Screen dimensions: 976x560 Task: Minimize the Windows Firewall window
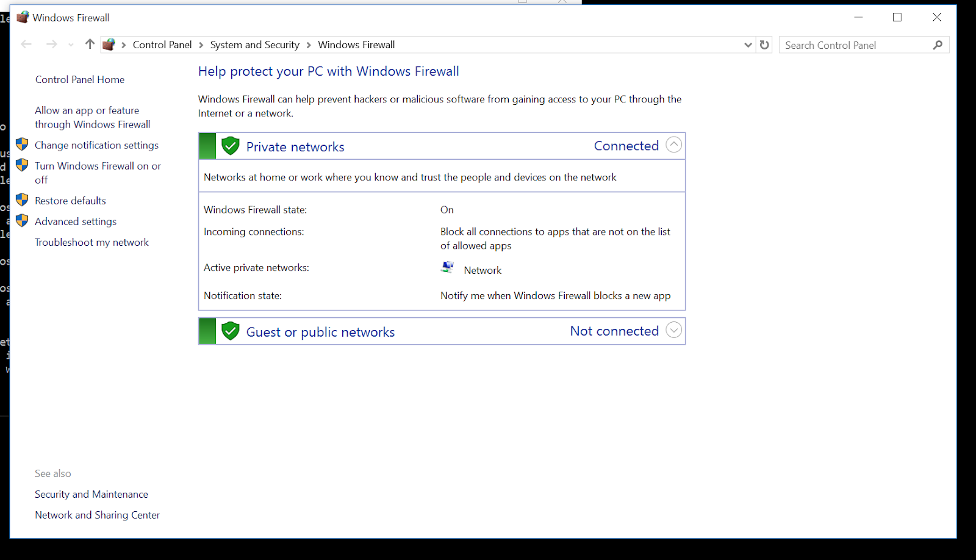coord(858,17)
